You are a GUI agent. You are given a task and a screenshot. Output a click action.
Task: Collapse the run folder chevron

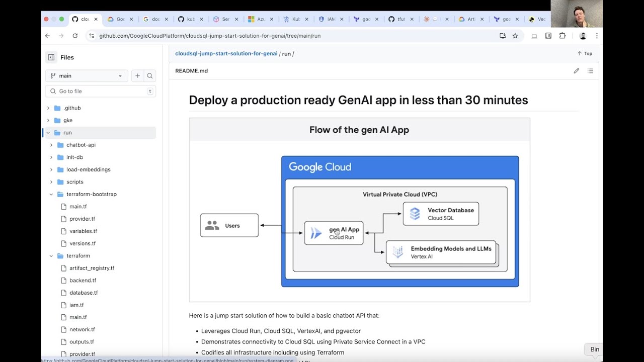(x=48, y=133)
